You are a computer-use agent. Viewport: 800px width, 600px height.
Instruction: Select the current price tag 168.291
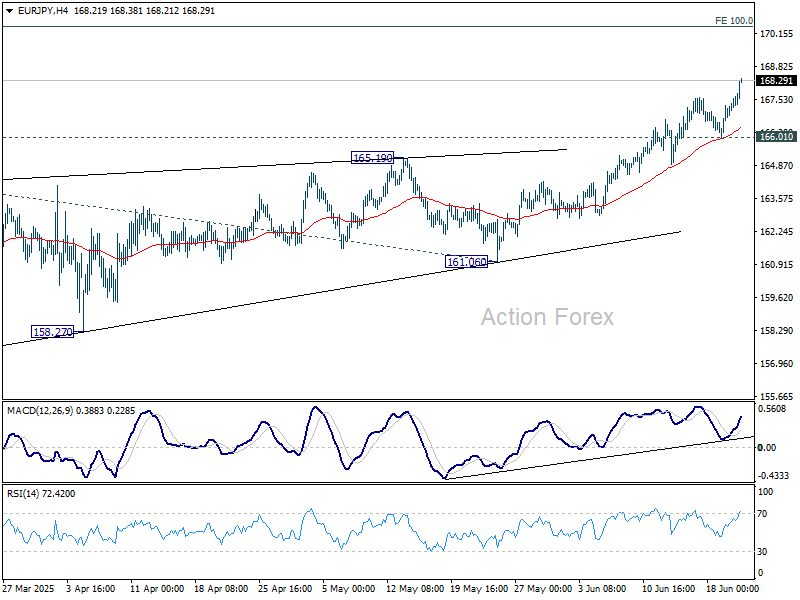(776, 81)
